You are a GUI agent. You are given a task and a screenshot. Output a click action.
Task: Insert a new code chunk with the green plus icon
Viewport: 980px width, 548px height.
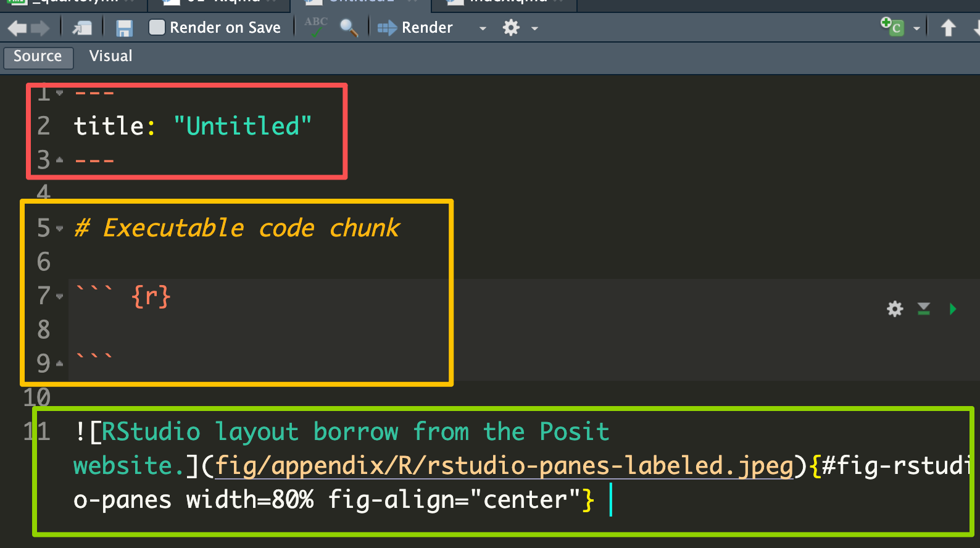pos(892,27)
